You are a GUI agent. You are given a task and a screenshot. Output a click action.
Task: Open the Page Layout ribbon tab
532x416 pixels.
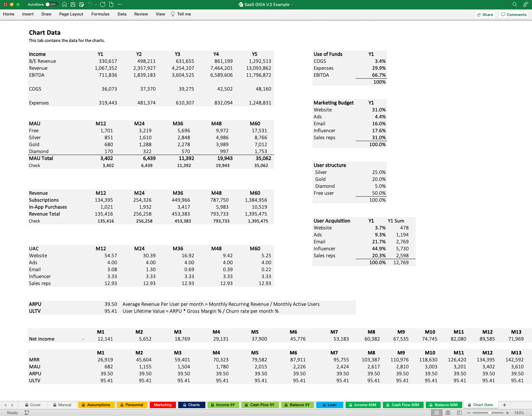pyautogui.click(x=71, y=14)
